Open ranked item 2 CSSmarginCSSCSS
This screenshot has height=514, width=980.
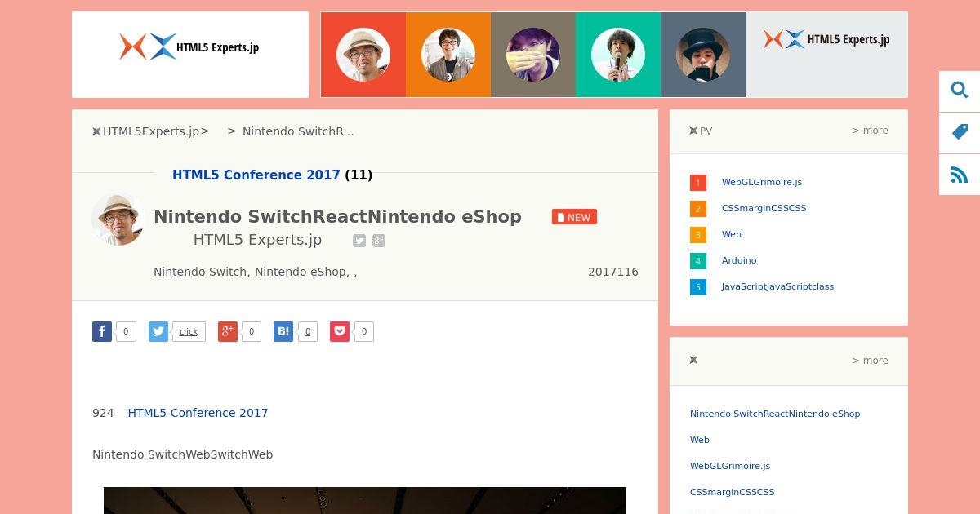coord(764,208)
